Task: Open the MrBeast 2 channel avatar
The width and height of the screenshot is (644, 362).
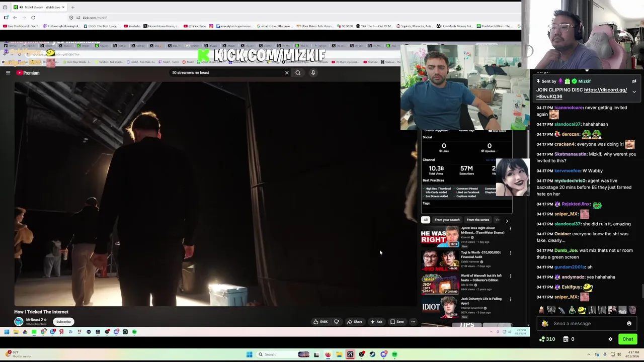Action: pyautogui.click(x=19, y=321)
